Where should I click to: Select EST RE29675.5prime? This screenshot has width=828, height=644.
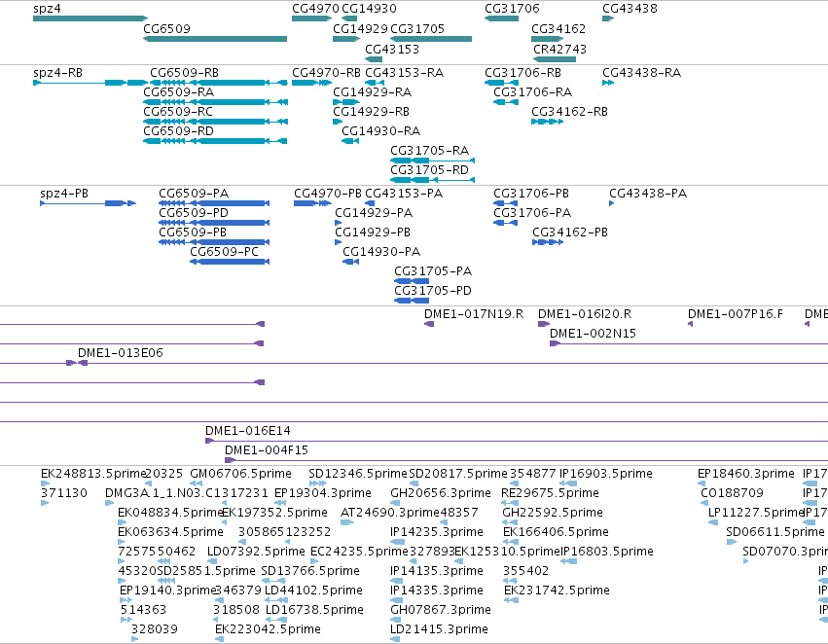[509, 503]
